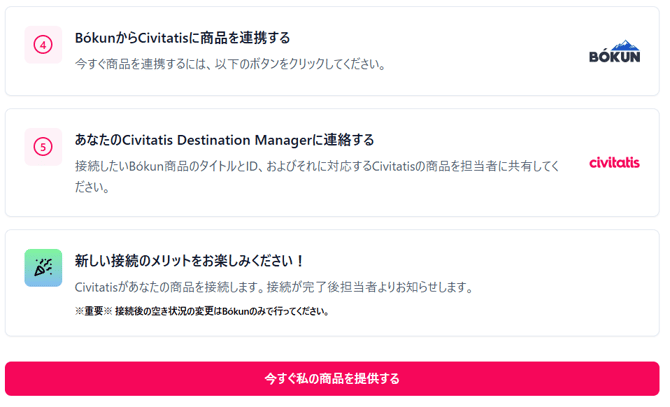Select the heading 新しい接続のメリットをお楽しみください！
Image resolution: width=670 pixels, height=407 pixels.
coord(190,261)
